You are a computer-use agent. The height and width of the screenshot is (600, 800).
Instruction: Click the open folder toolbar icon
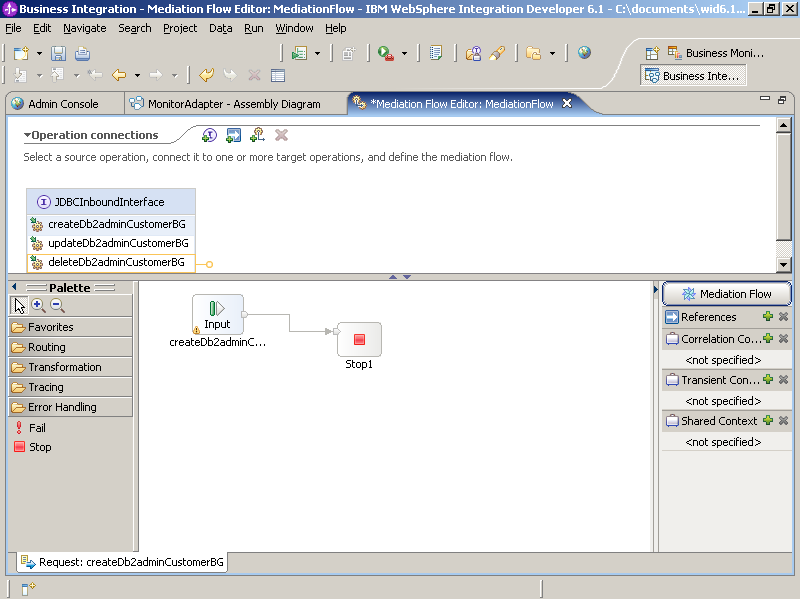point(533,53)
